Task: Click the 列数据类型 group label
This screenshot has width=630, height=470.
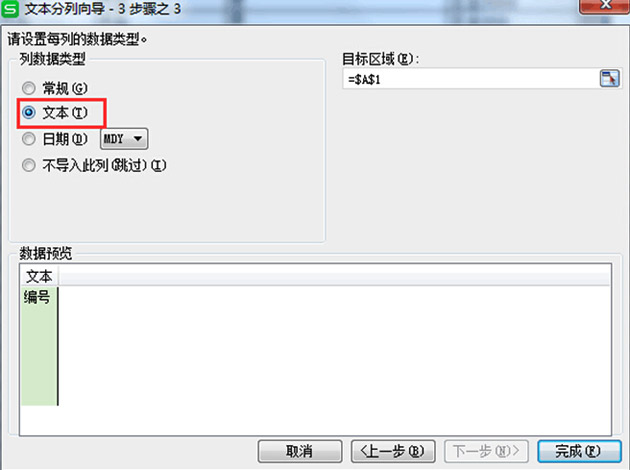Action: tap(52, 59)
